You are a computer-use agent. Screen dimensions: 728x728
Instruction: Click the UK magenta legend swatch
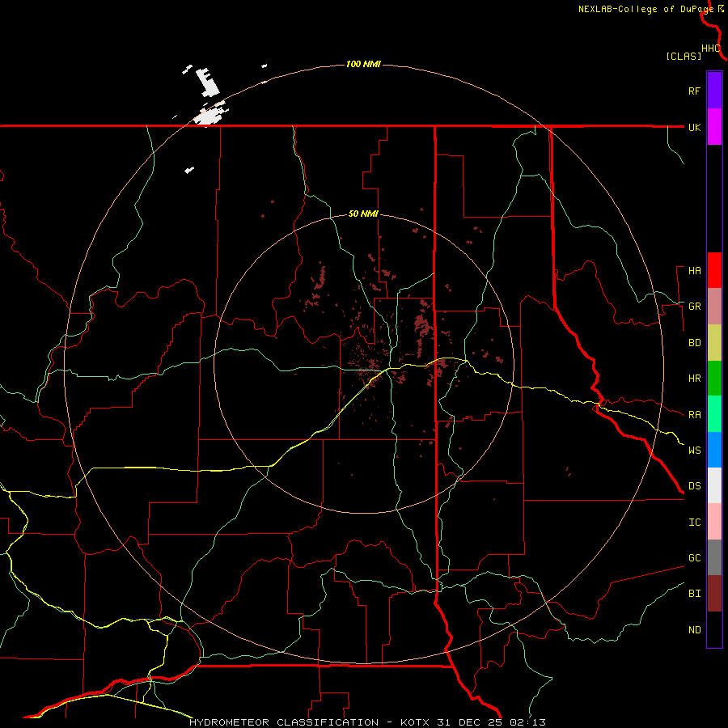click(x=714, y=127)
